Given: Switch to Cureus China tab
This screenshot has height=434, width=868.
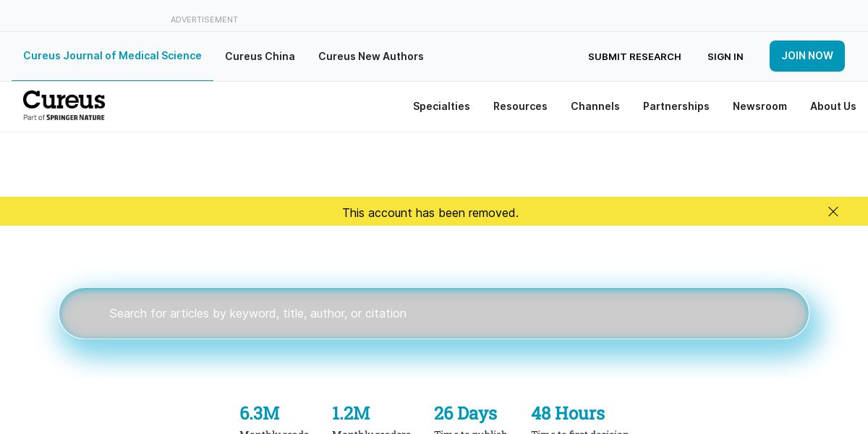Looking at the screenshot, I should pos(260,56).
